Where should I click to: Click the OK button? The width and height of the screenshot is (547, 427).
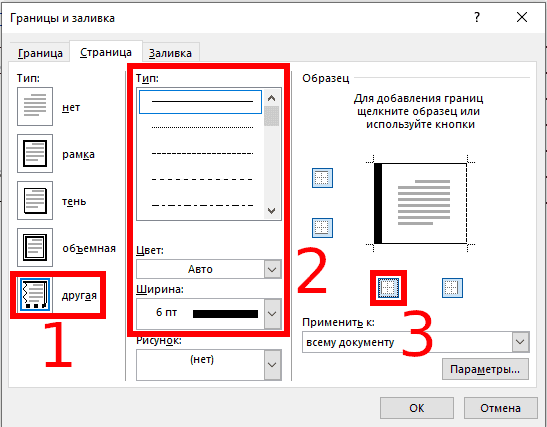417,408
